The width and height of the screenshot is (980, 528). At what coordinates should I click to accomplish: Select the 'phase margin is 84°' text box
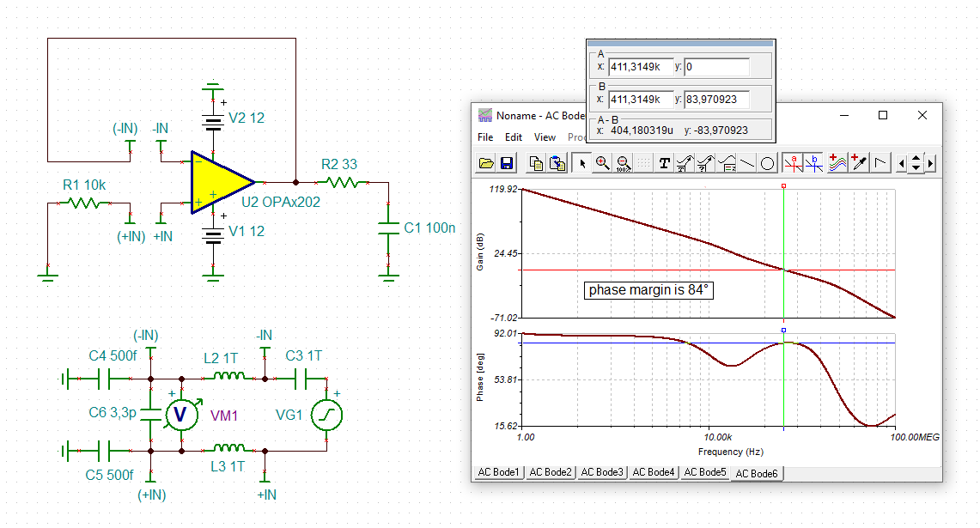pyautogui.click(x=648, y=290)
